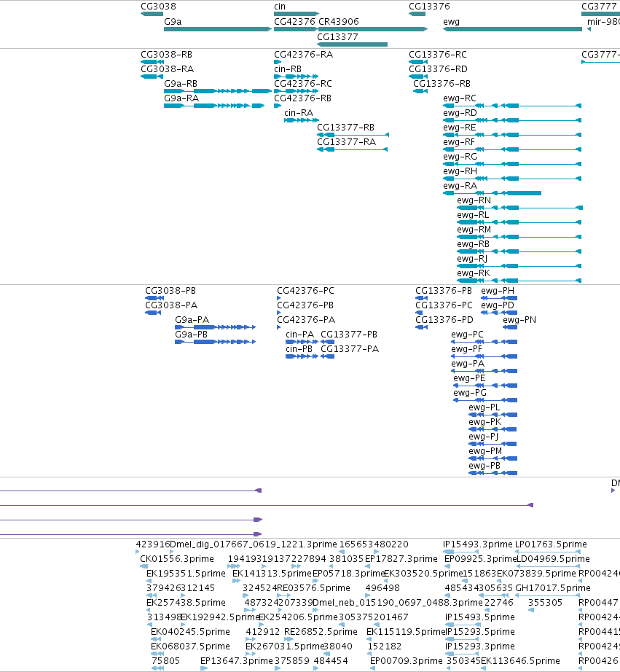Select transcript CG13377-RB

point(353,135)
